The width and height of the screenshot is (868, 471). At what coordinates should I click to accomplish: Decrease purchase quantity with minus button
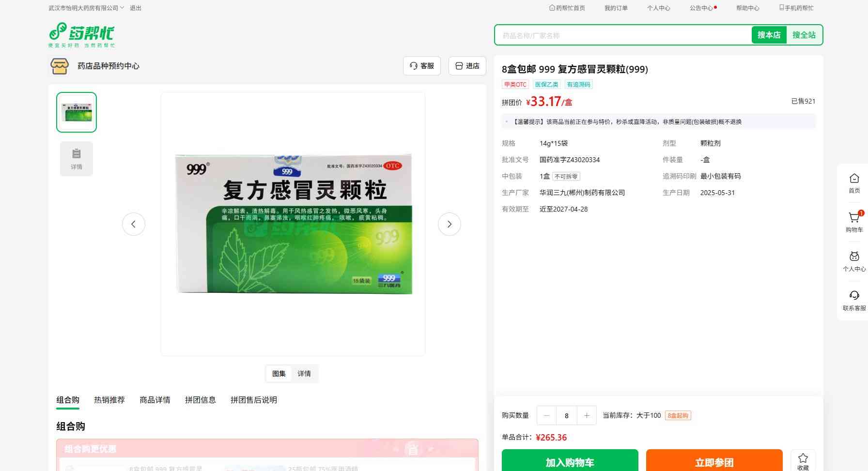(547, 415)
